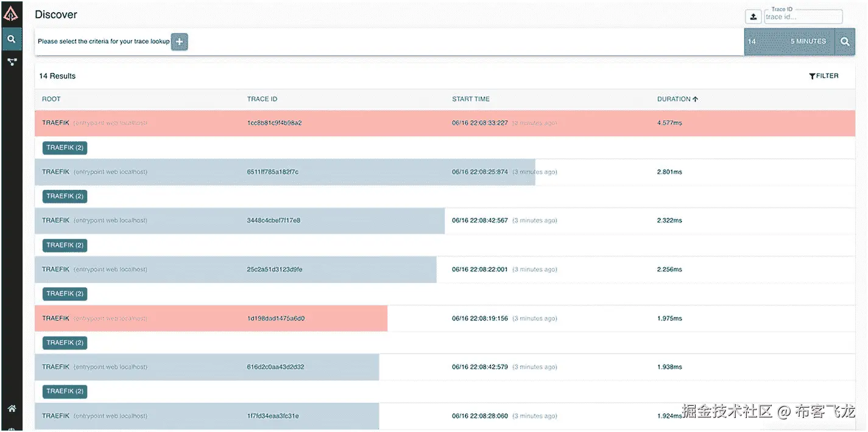Open trace 1f7fd34eaa3fc31e

[x=445, y=416]
